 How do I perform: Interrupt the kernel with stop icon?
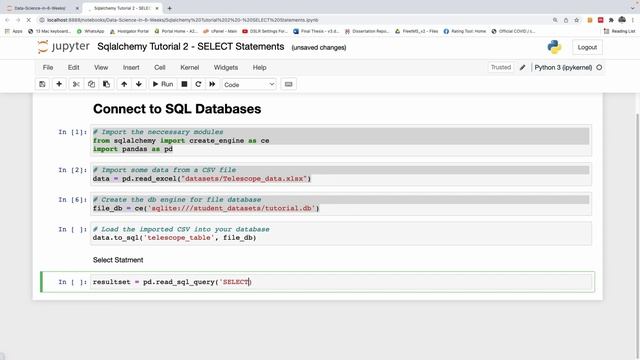(184, 84)
